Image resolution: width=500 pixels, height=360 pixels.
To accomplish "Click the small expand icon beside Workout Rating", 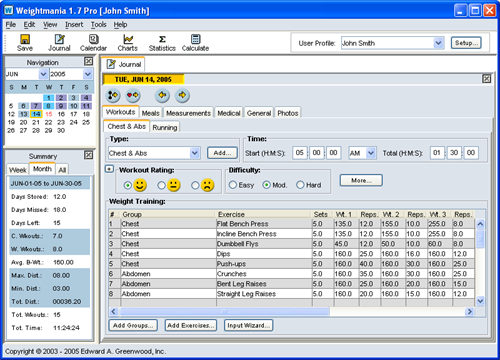I will coord(109,169).
